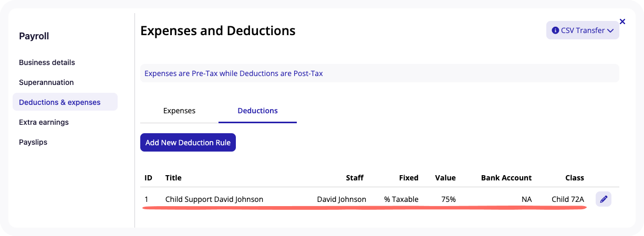Click Add New Deduction Rule button
644x236 pixels.
coord(188,143)
